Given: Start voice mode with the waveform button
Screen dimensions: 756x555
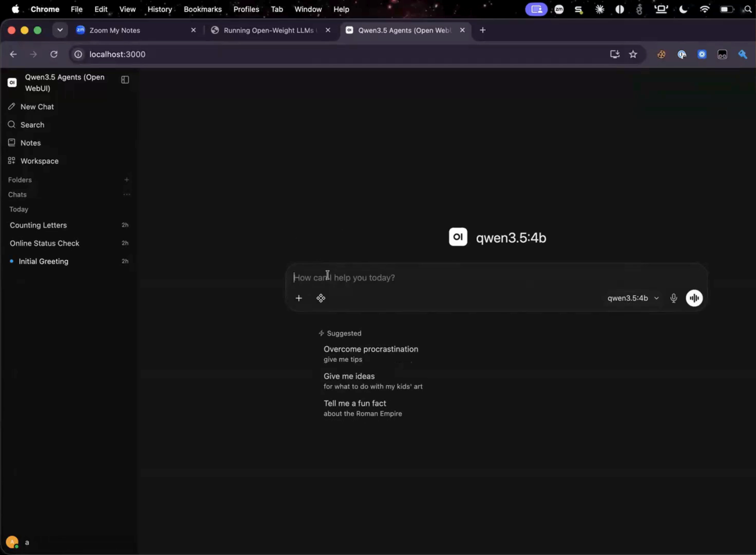Looking at the screenshot, I should pyautogui.click(x=694, y=298).
